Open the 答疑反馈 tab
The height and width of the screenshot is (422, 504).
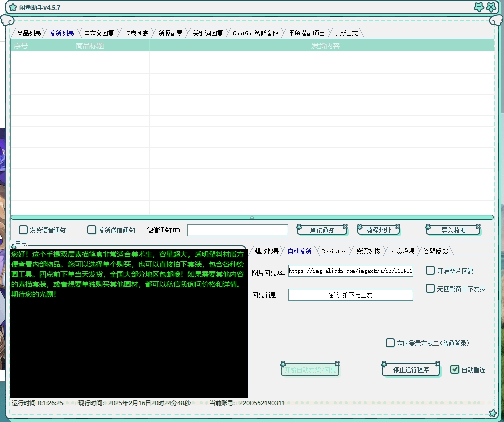[435, 251]
